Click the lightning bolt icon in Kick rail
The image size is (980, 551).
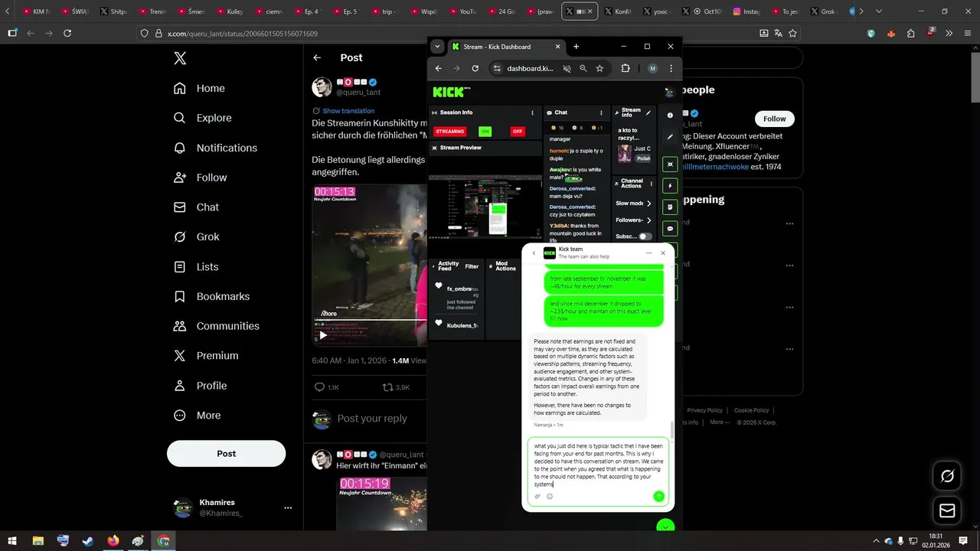pos(671,185)
